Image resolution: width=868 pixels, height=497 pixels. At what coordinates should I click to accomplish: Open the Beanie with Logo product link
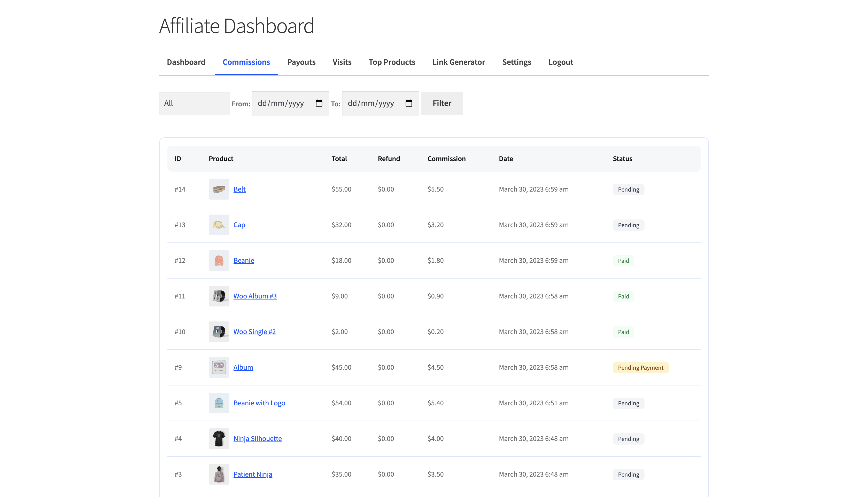tap(259, 403)
